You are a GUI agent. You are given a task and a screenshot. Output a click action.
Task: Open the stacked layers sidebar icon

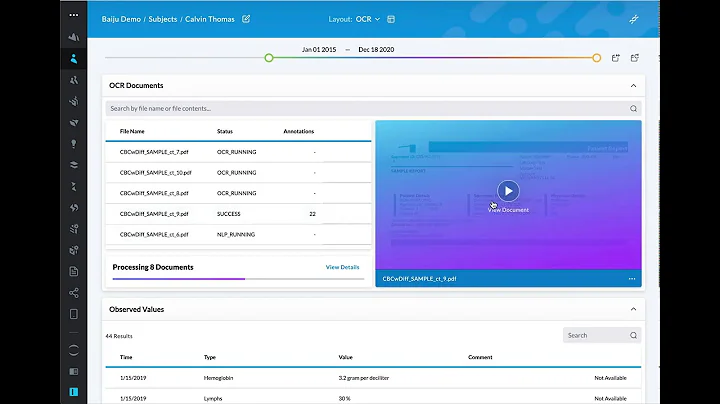tap(73, 165)
